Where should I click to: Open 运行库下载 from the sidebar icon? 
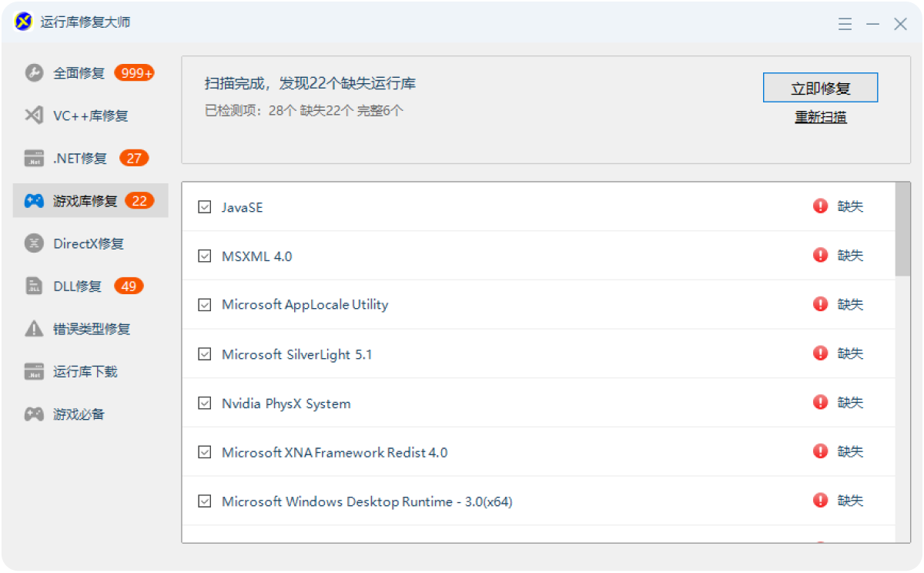pyautogui.click(x=34, y=372)
